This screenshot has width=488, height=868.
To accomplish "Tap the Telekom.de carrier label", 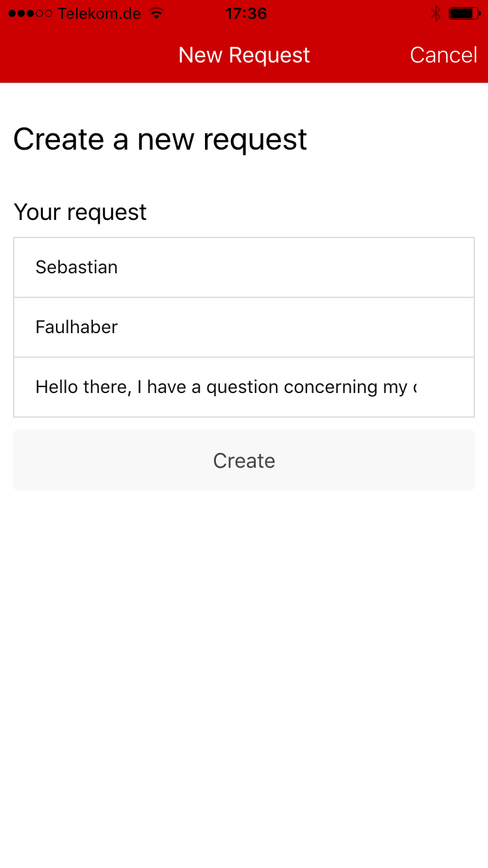I will (100, 13).
